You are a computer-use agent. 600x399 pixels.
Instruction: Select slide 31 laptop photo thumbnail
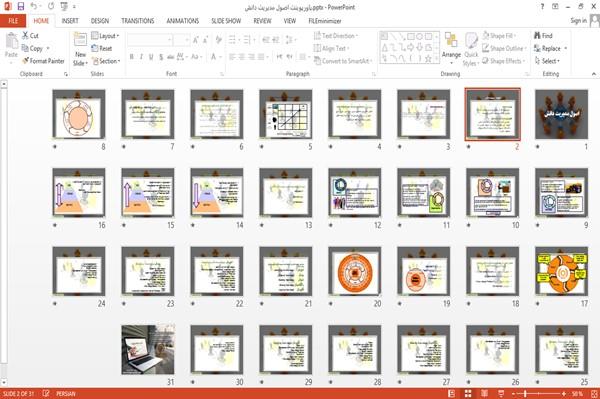pos(148,350)
